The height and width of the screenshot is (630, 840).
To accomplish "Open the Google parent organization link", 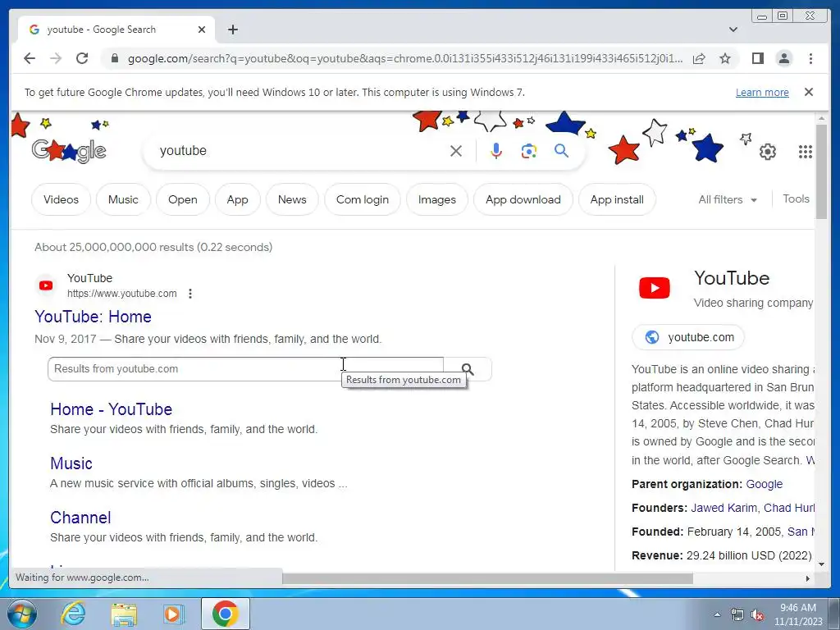I will (764, 484).
